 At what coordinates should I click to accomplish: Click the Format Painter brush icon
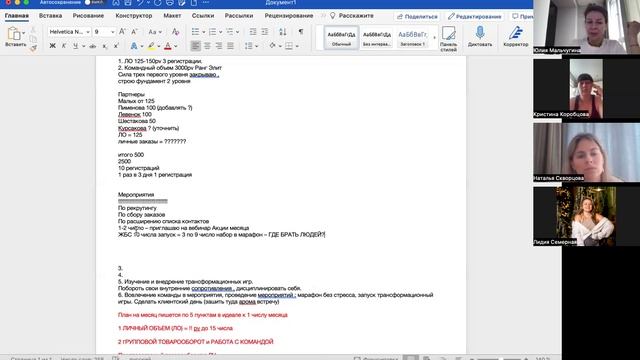(33, 48)
